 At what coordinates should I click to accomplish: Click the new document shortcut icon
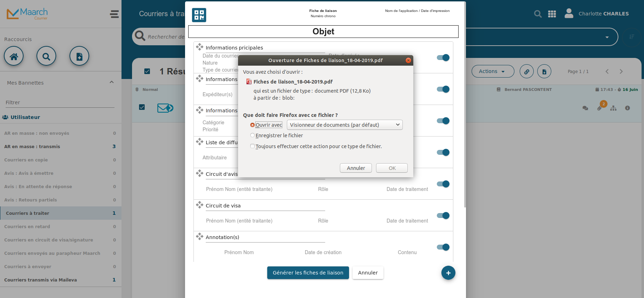[x=79, y=56]
